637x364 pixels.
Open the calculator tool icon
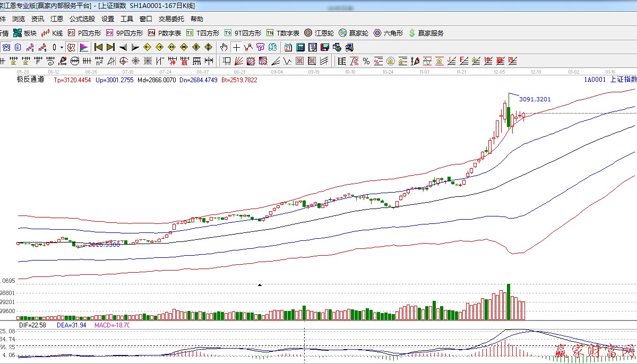[300, 47]
